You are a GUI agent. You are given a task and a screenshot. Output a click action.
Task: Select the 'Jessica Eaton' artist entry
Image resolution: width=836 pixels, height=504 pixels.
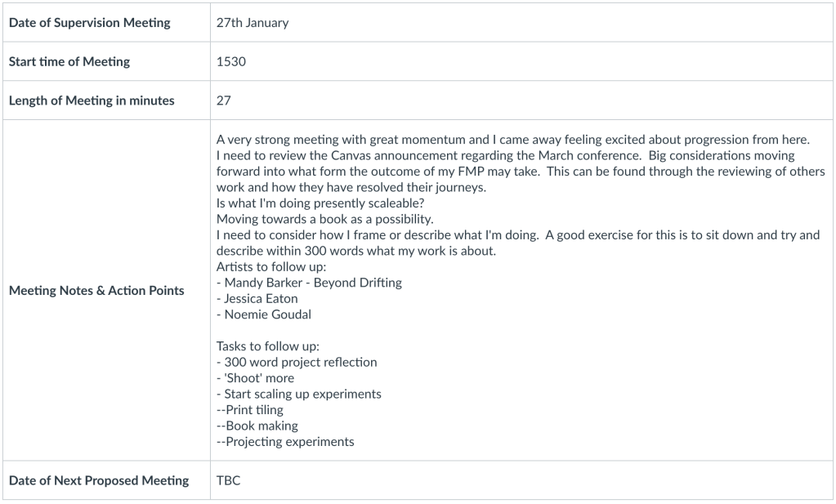260,298
